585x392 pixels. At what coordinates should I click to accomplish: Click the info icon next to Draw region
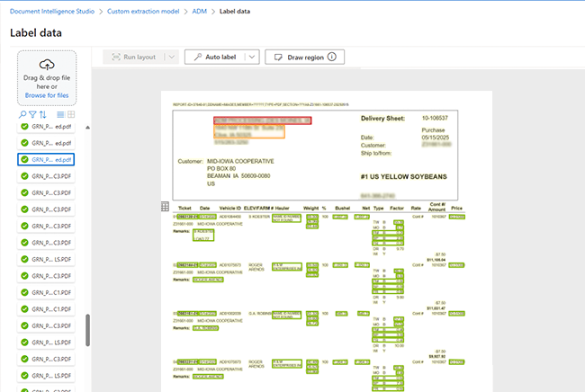click(x=332, y=57)
